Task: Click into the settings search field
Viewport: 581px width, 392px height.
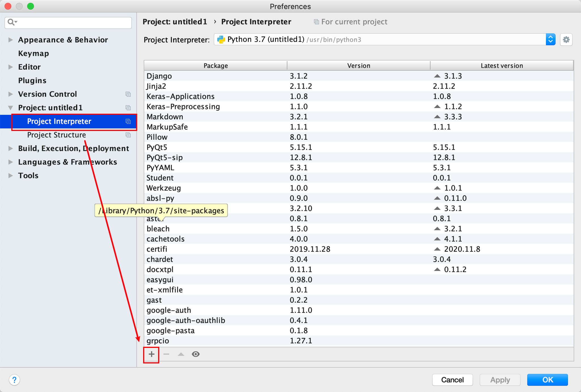Action: point(74,22)
